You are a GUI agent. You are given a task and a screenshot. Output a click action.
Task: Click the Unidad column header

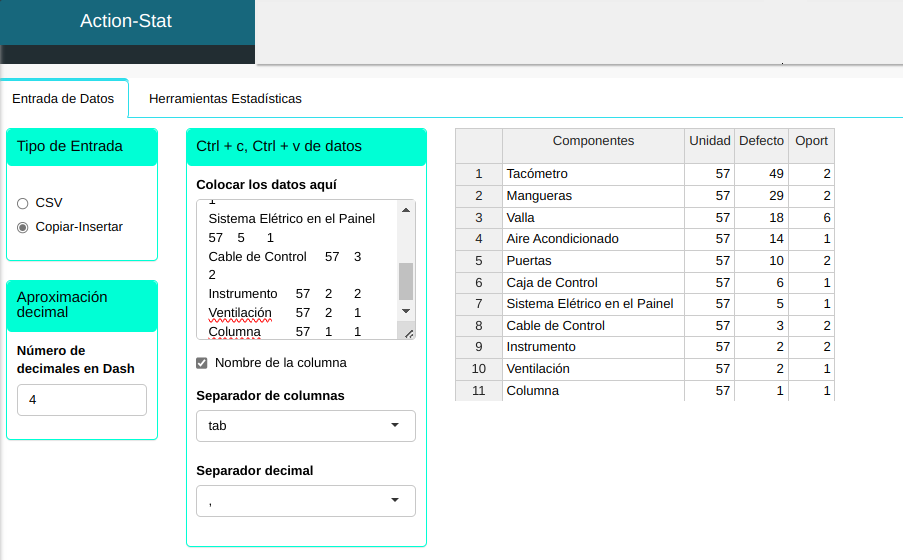(709, 141)
